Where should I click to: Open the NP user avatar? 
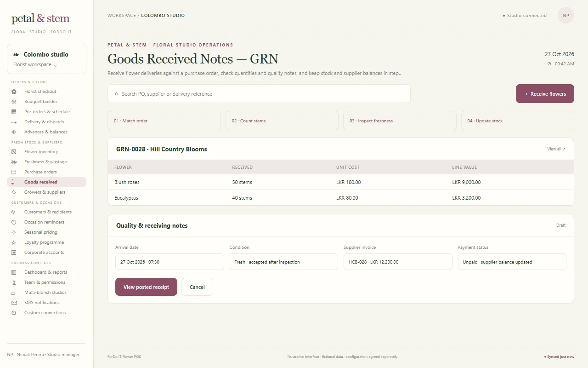pos(566,15)
